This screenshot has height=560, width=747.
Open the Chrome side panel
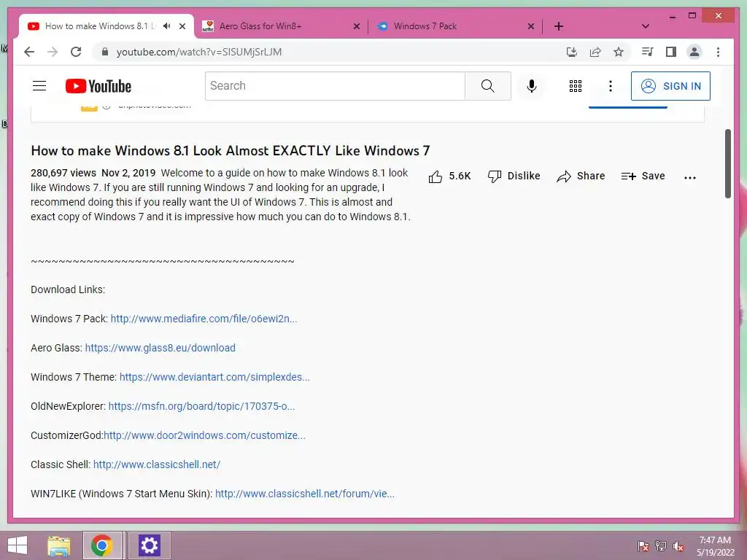pyautogui.click(x=671, y=52)
